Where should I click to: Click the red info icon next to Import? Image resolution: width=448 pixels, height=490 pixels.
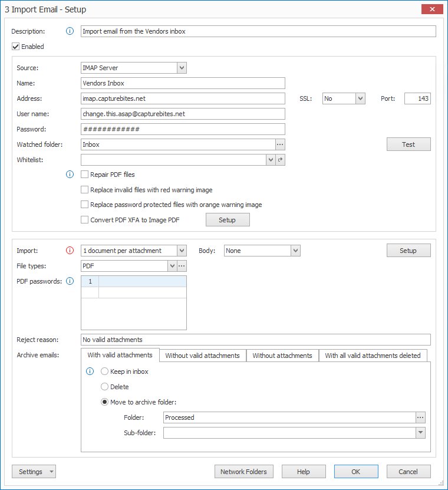70,251
